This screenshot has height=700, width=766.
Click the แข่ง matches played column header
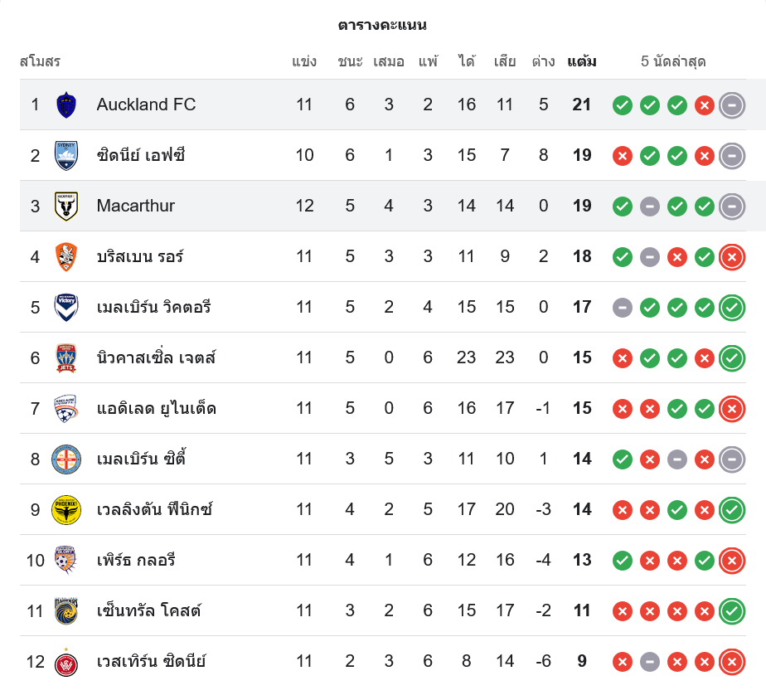click(304, 61)
